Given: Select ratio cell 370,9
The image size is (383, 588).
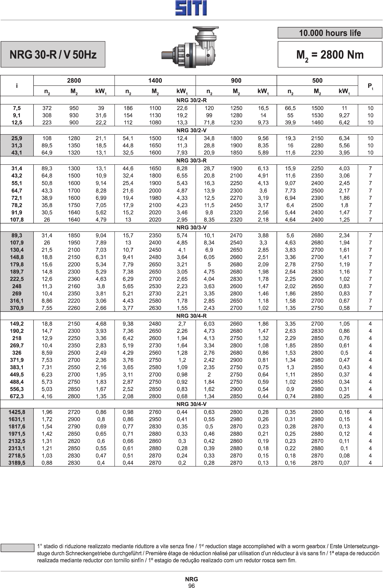Looking at the screenshot, I should 17,308.
